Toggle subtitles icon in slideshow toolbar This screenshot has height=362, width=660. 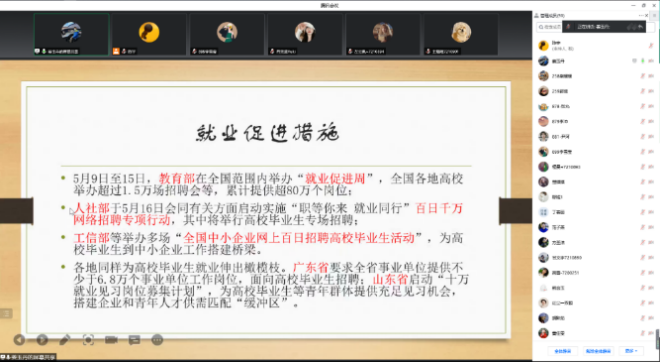click(x=134, y=340)
